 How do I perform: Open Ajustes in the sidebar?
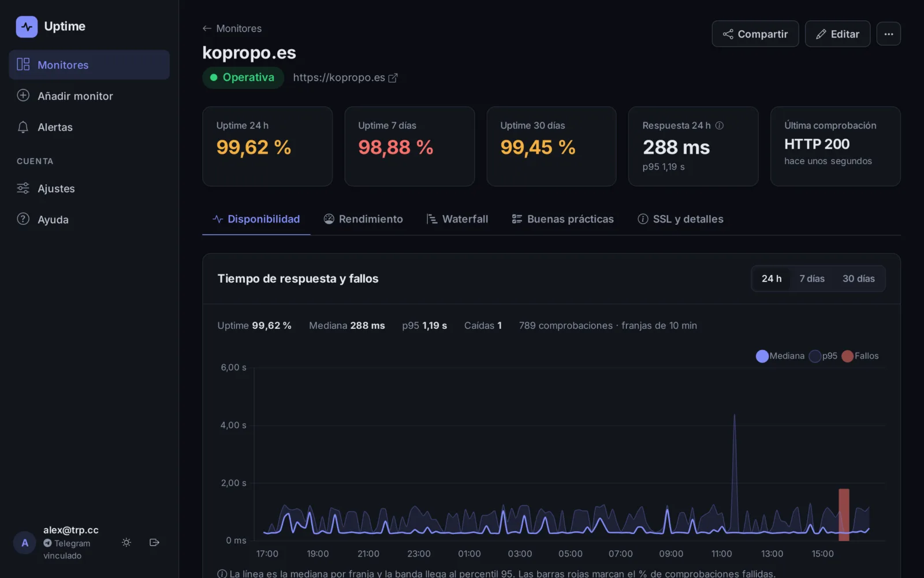coord(89,188)
